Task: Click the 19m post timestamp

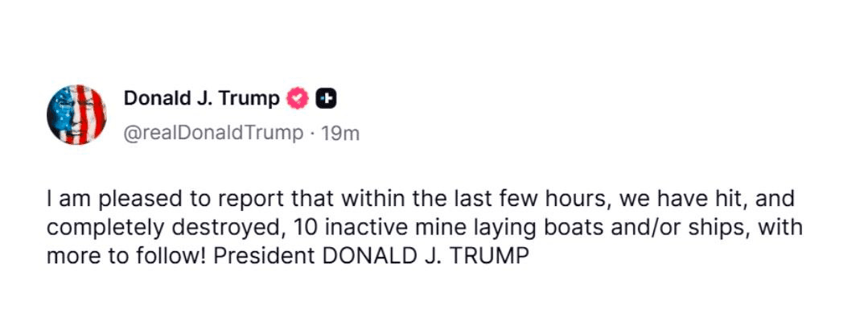Action: [340, 132]
